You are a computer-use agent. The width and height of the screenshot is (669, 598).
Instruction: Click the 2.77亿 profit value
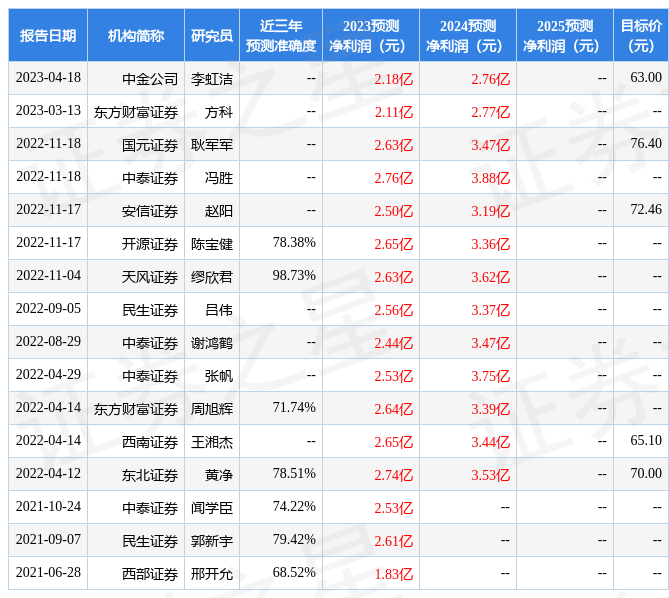[x=491, y=112]
